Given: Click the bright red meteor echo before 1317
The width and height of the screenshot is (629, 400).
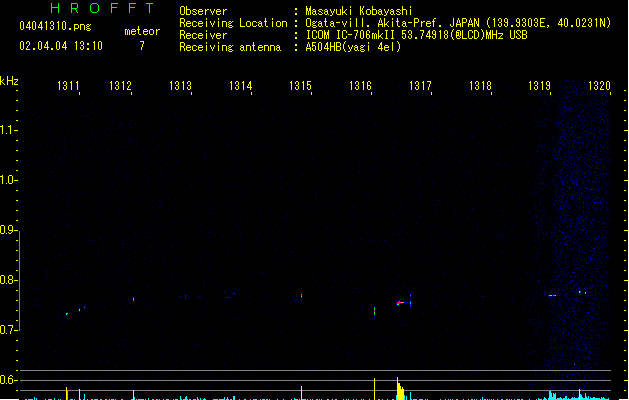Looking at the screenshot, I should click(x=399, y=303).
